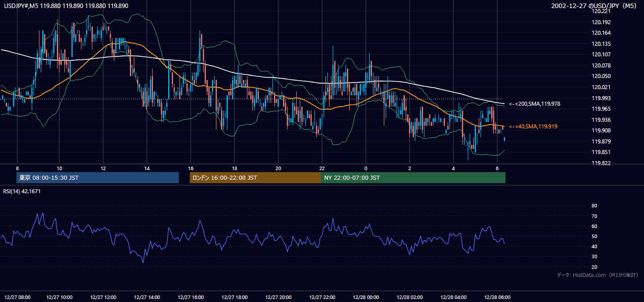
Task: Click the RSI axis level 70
Action: coord(594,216)
